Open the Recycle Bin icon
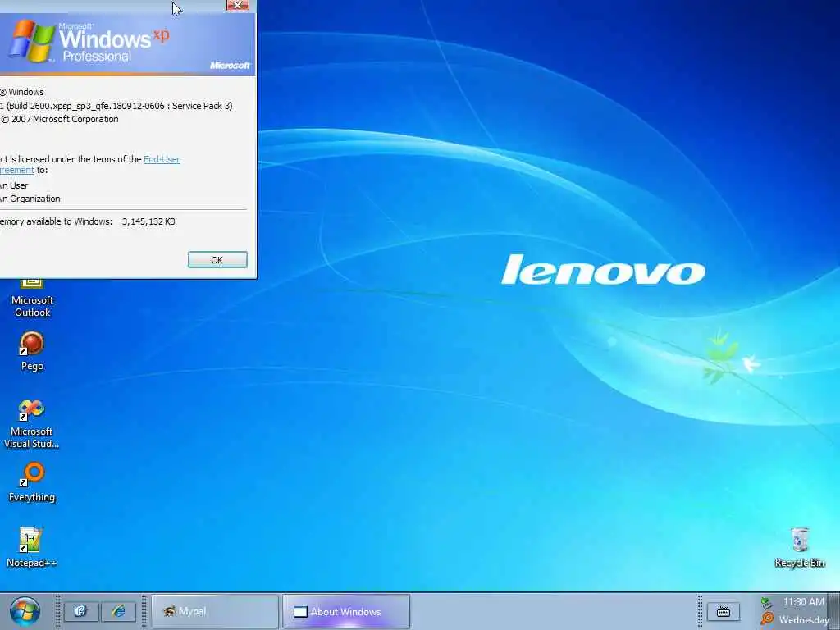Screen dimensions: 840x630 point(799,547)
